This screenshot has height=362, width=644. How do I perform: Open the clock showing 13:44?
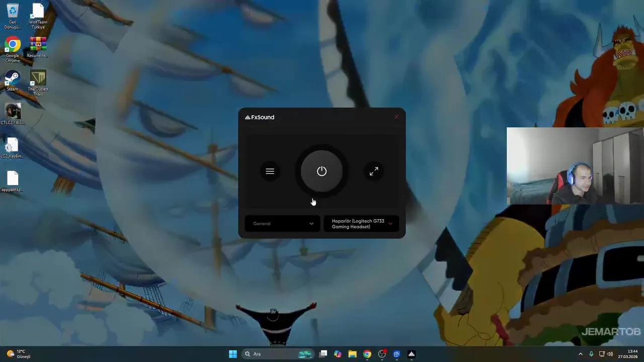point(628,354)
